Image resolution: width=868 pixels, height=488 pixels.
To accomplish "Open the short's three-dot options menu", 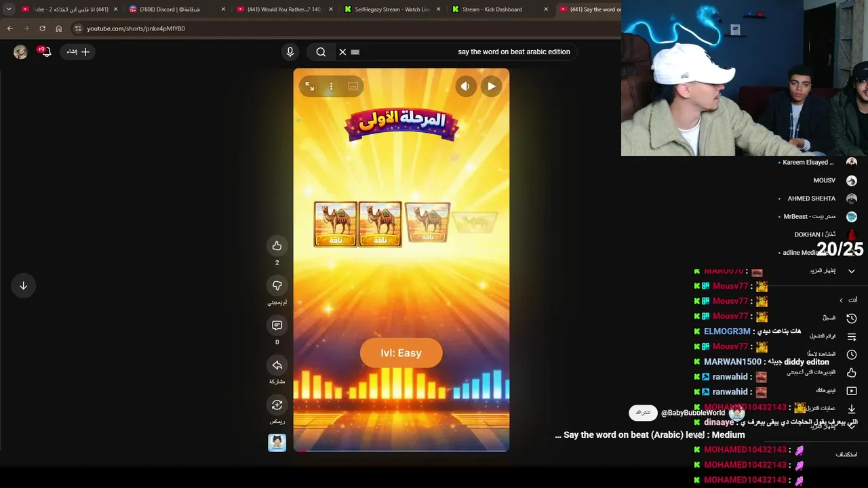I will [331, 86].
